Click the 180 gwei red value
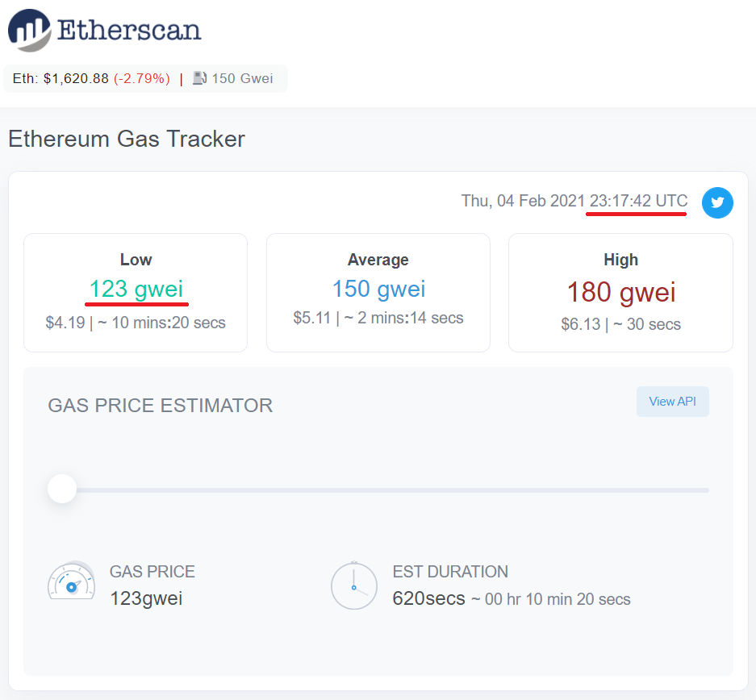The height and width of the screenshot is (700, 756). point(621,292)
